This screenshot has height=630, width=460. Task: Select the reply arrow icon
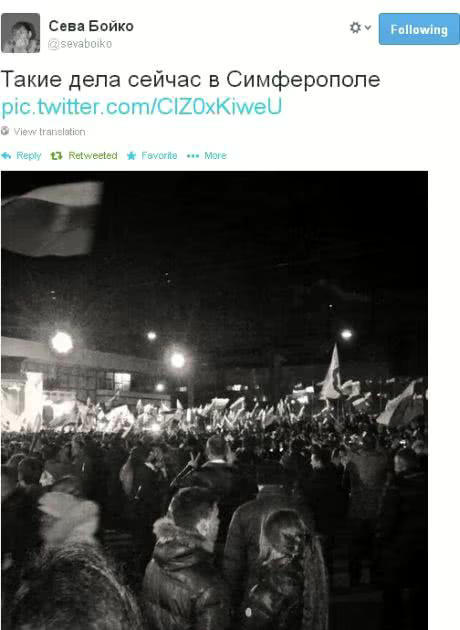pos(6,155)
